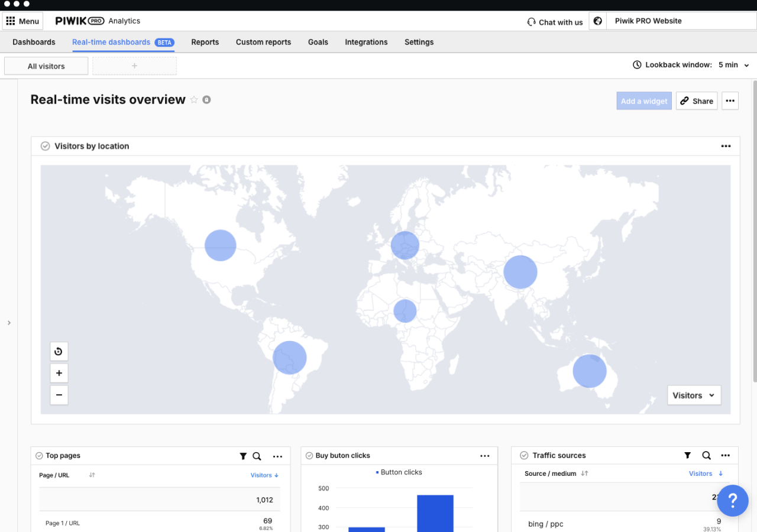This screenshot has height=532, width=757.
Task: Open Traffic sources widget options menu
Action: 726,456
